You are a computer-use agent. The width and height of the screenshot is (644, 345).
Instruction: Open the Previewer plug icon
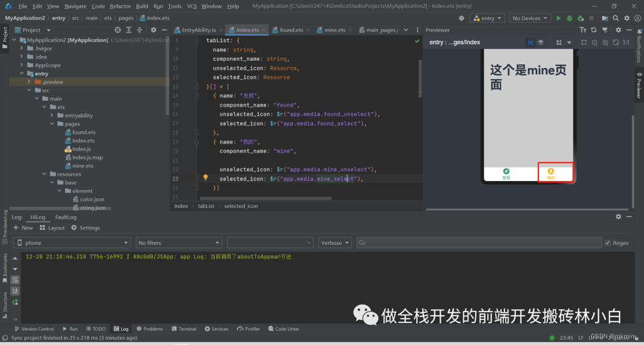[605, 30]
